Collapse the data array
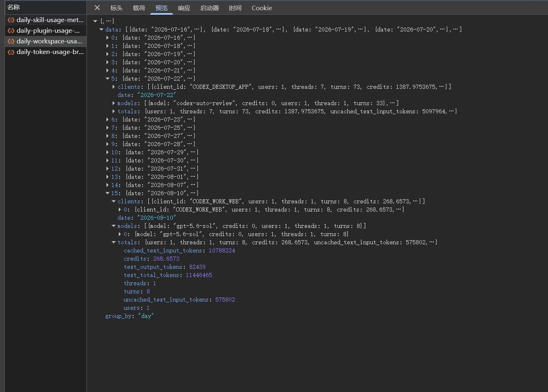The width and height of the screenshot is (548, 392). (101, 29)
